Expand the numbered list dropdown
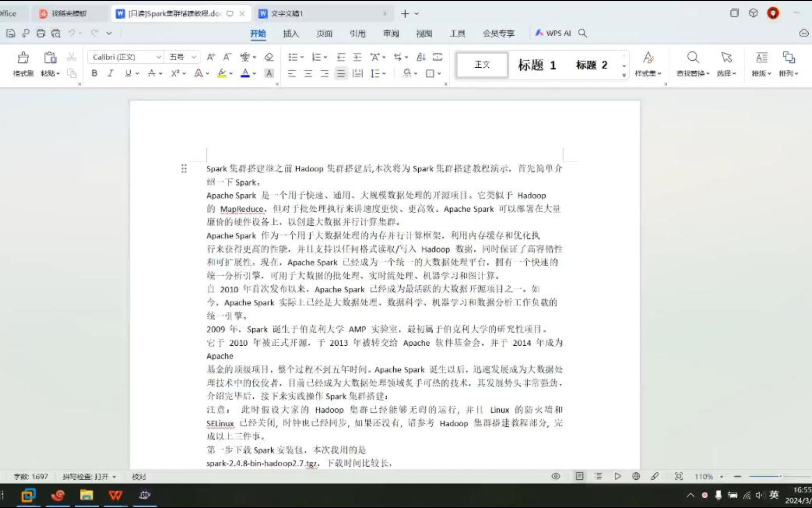This screenshot has width=812, height=508. pyautogui.click(x=325, y=57)
